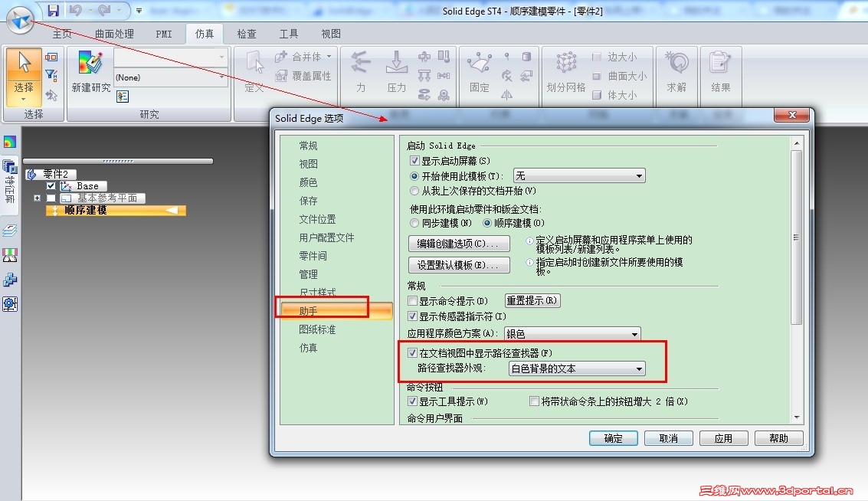868x501 pixels.
Task: Open the customize quick access toolbar arrow
Action: [139, 11]
